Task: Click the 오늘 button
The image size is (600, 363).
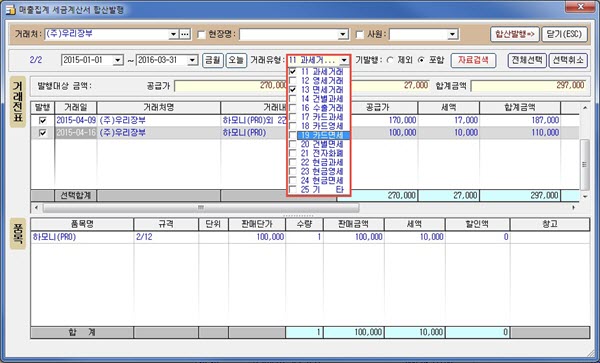Action: click(x=236, y=60)
